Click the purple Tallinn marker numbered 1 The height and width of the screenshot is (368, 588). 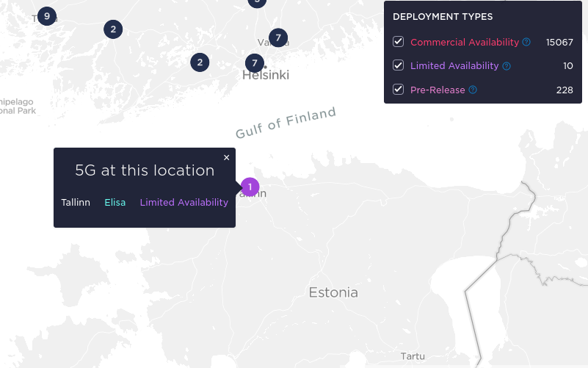(x=250, y=187)
